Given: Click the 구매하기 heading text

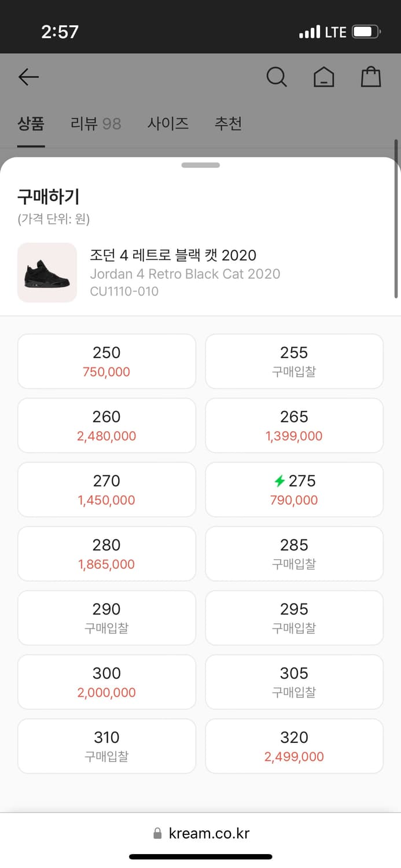Looking at the screenshot, I should [48, 197].
